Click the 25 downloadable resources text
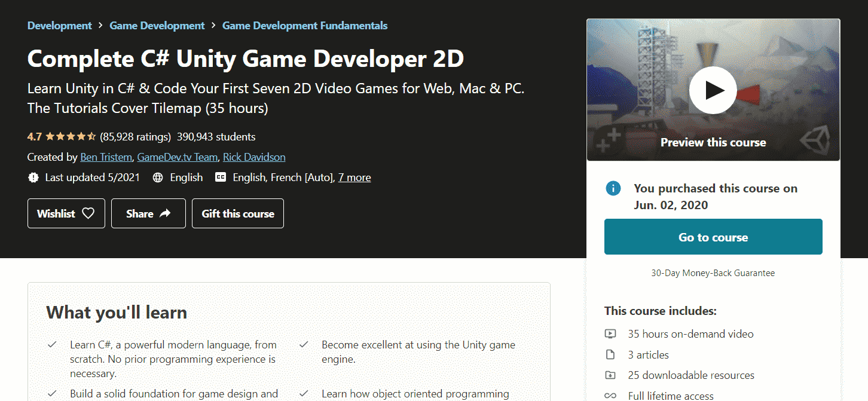This screenshot has width=868, height=401. pyautogui.click(x=691, y=375)
